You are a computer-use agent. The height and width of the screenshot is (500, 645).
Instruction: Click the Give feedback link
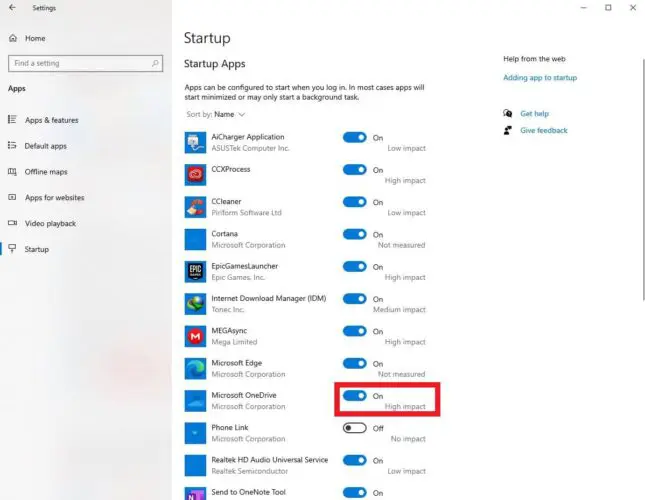pyautogui.click(x=544, y=130)
